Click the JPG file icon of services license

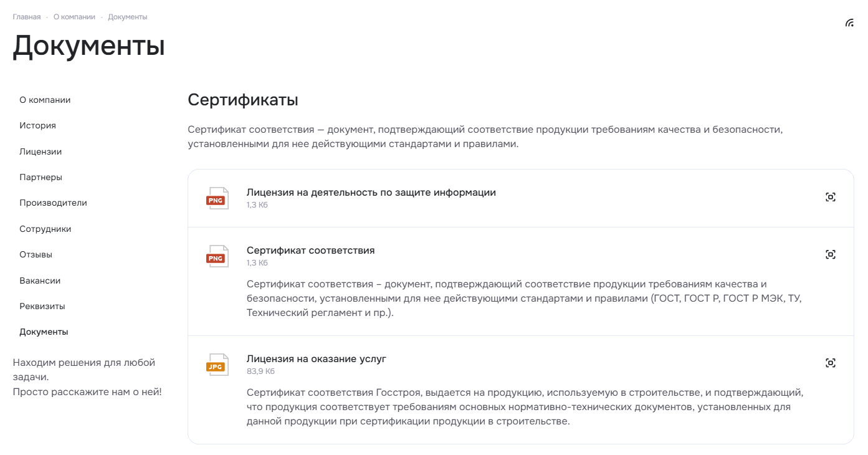[x=217, y=365]
